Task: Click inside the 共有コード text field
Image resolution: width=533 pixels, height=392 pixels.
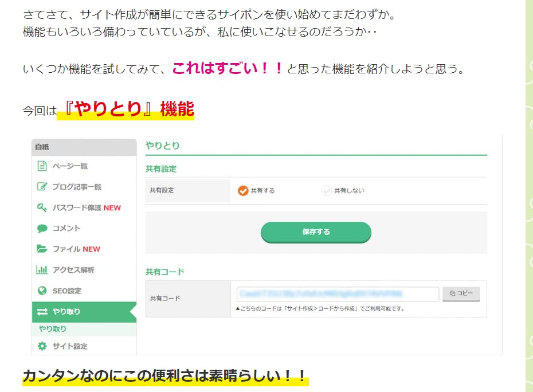Action: click(337, 294)
